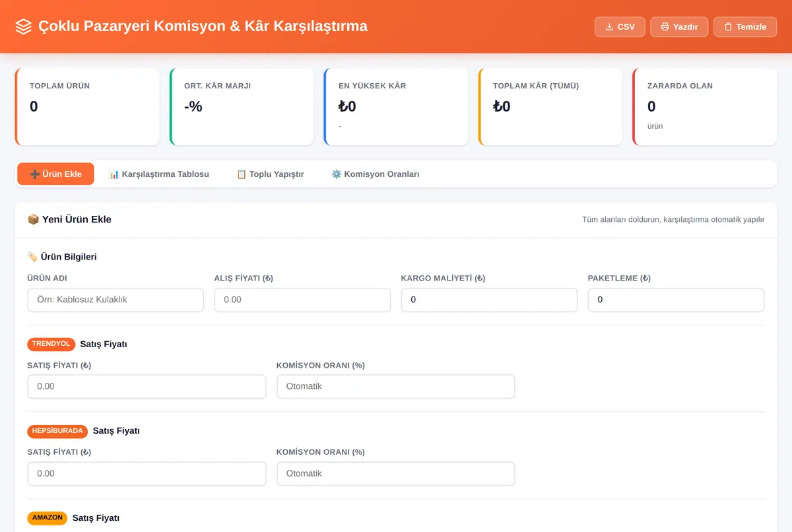
Task: Open the Toplu Yapıştır tab
Action: (271, 174)
